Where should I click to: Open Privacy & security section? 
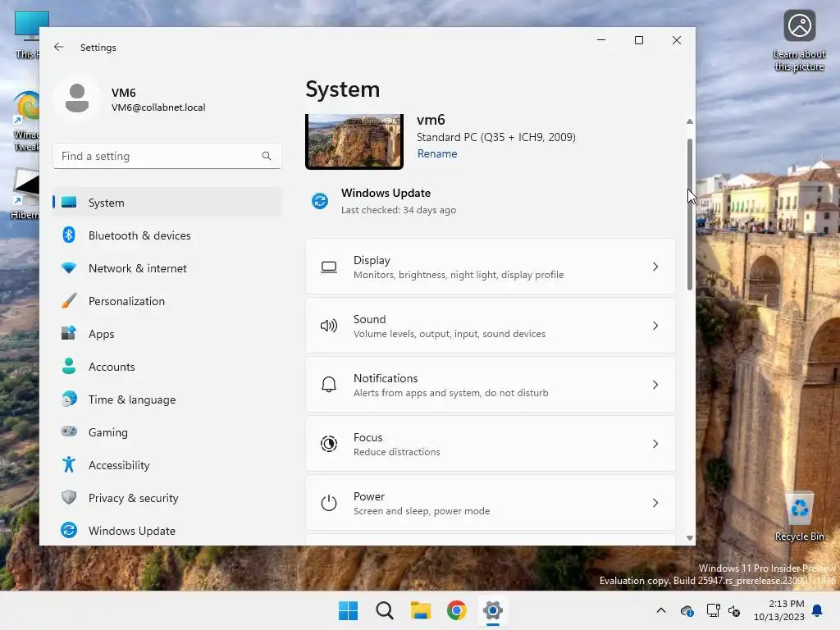pyautogui.click(x=167, y=498)
